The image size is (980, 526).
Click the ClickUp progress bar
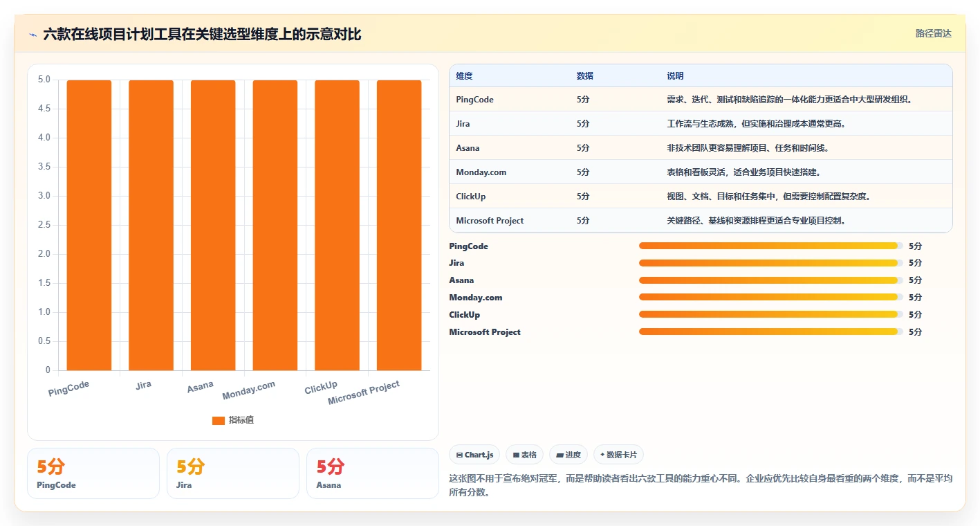pyautogui.click(x=771, y=314)
